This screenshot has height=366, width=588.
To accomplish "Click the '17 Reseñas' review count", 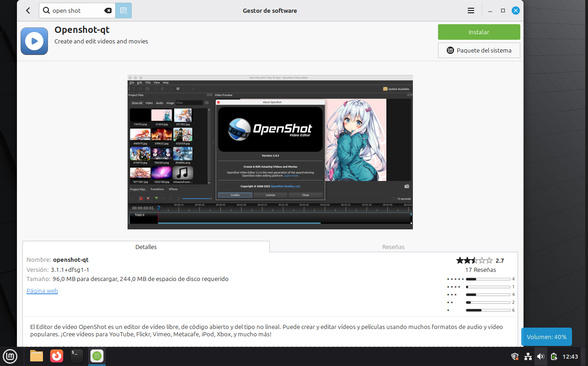I will coord(481,270).
